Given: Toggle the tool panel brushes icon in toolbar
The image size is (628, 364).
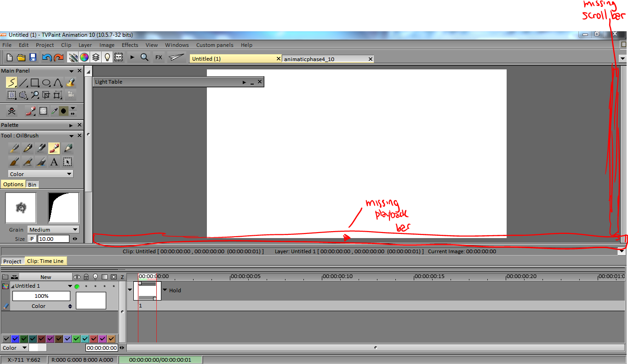Looking at the screenshot, I should pyautogui.click(x=73, y=57).
